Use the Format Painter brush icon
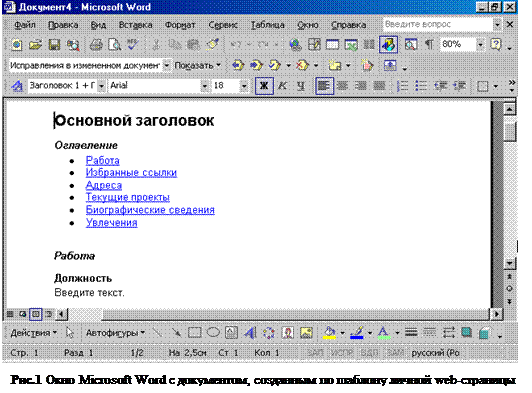The image size is (532, 393). pyautogui.click(x=213, y=45)
